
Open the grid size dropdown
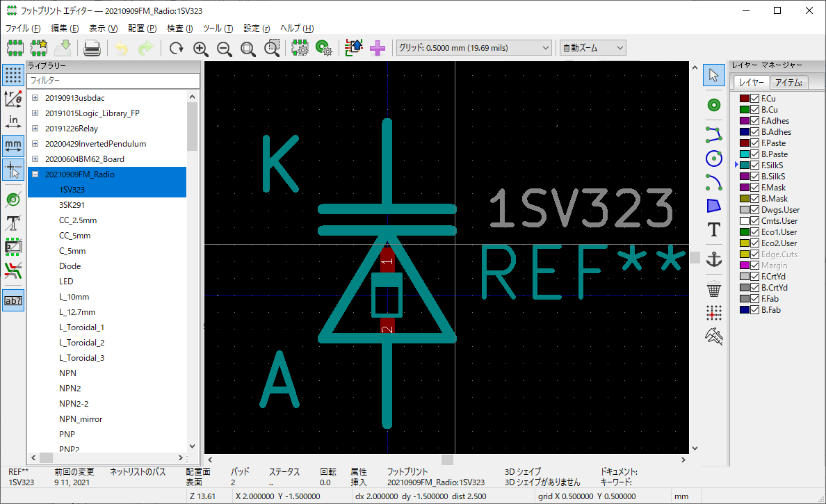[473, 48]
